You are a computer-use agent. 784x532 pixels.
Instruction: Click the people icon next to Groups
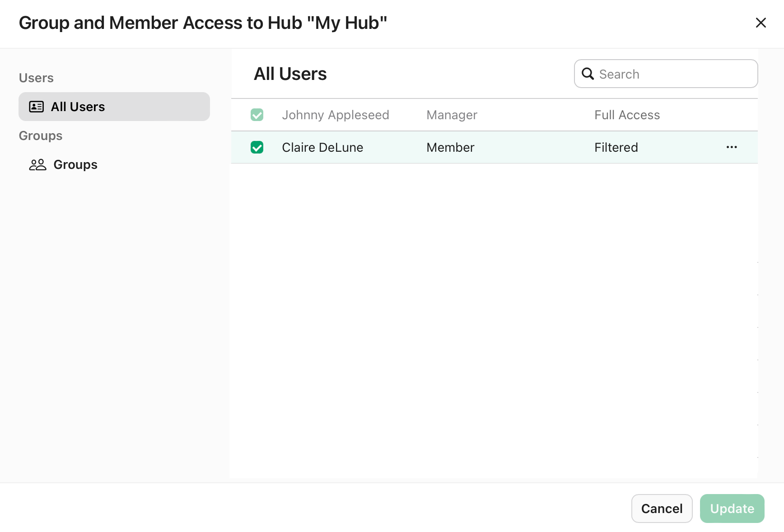pos(38,164)
